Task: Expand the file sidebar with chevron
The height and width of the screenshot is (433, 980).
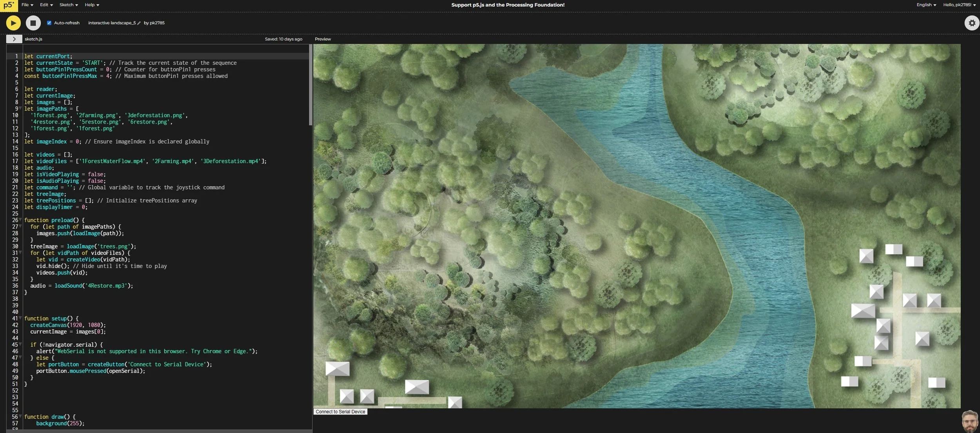Action: [x=14, y=39]
